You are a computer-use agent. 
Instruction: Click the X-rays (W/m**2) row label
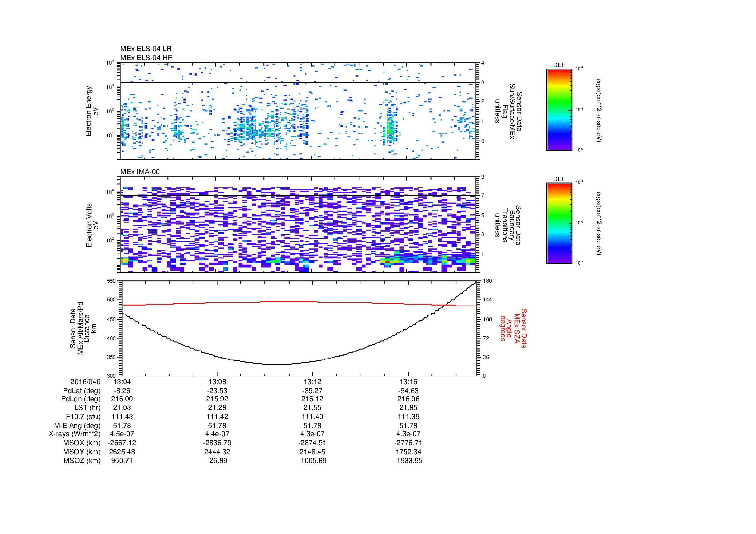[74, 434]
